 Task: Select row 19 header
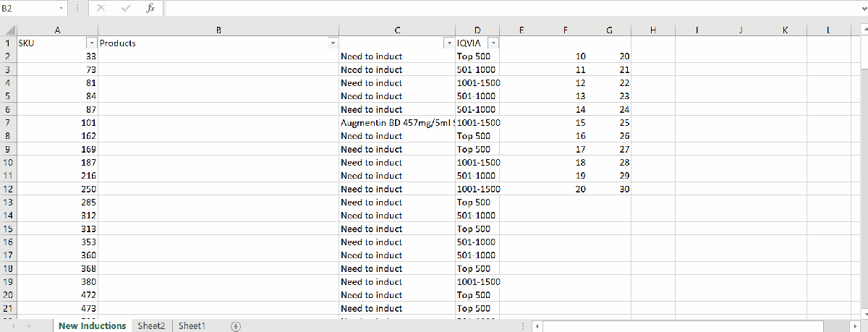8,281
